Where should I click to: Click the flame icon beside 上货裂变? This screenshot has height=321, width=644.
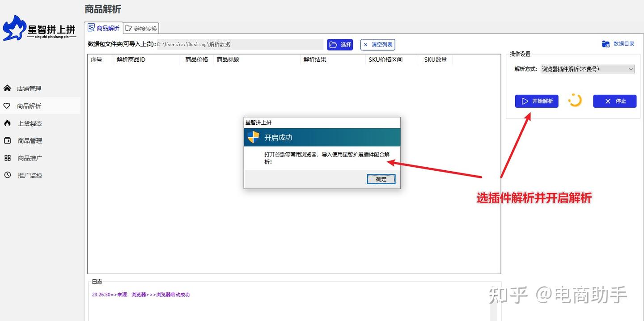[x=7, y=123]
